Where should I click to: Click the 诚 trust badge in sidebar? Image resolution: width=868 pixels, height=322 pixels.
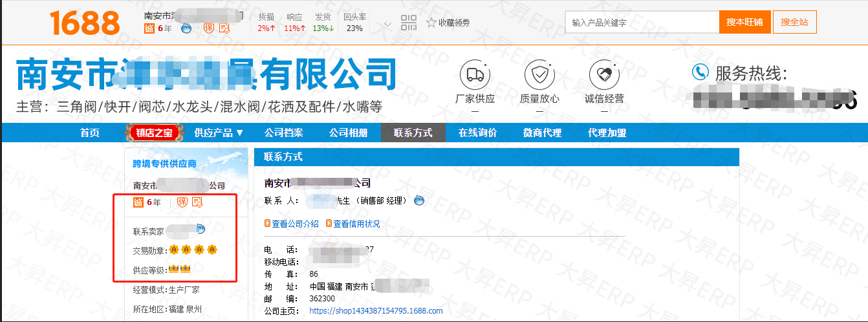point(138,202)
